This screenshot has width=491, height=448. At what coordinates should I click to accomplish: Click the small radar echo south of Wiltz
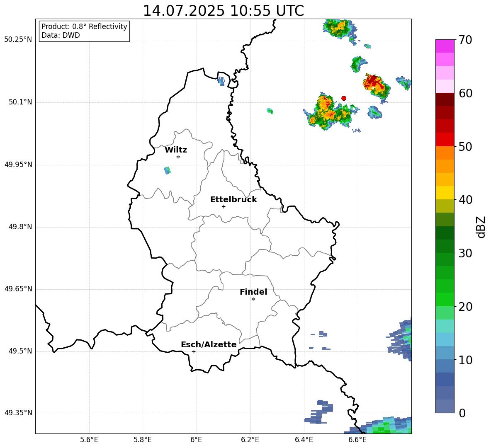[x=167, y=170]
